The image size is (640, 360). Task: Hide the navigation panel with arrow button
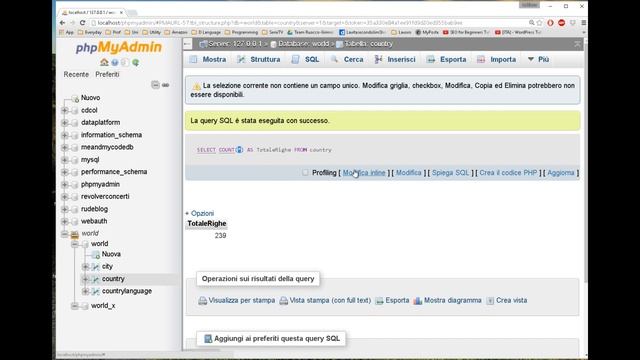pos(187,44)
